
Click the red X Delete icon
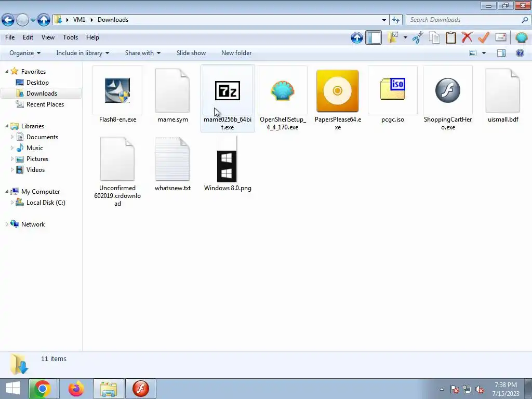pos(467,37)
